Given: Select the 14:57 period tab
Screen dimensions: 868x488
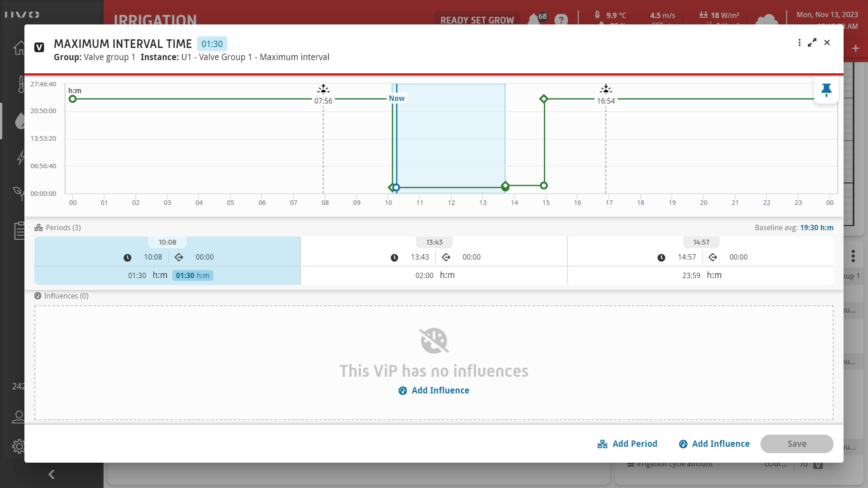Looking at the screenshot, I should click(701, 242).
